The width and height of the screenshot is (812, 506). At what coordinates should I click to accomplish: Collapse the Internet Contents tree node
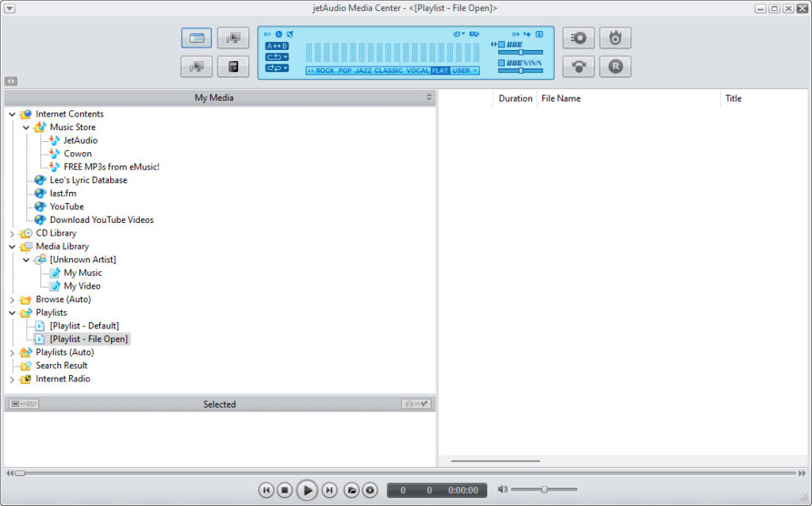[12, 114]
